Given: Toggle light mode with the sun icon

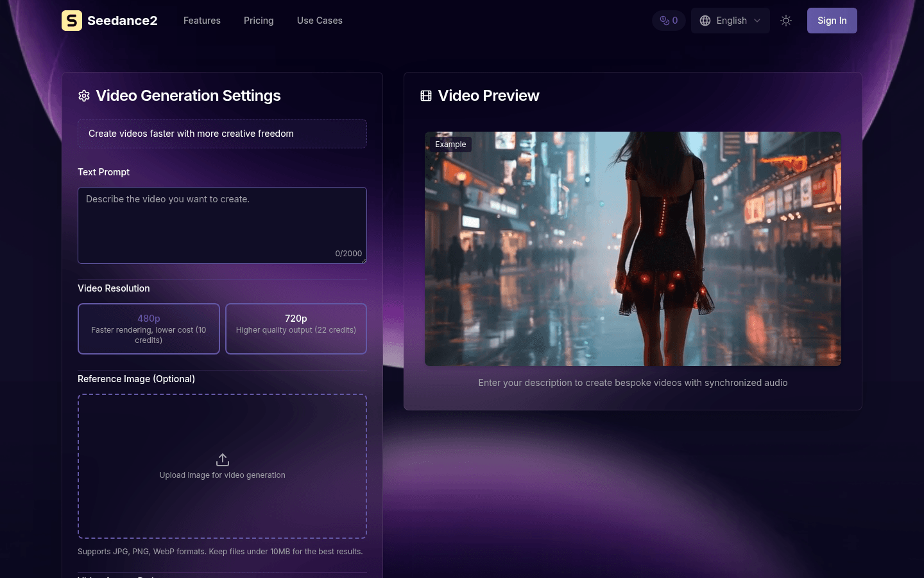Looking at the screenshot, I should 785,20.
